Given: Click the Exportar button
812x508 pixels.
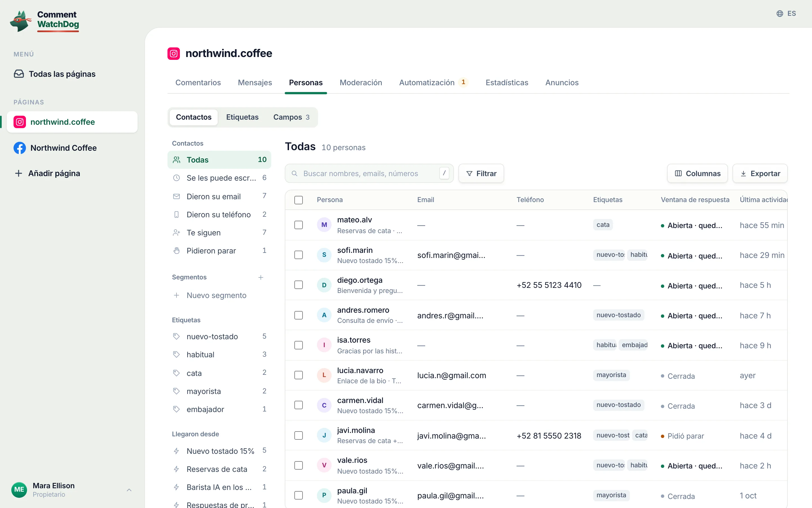Looking at the screenshot, I should [760, 173].
